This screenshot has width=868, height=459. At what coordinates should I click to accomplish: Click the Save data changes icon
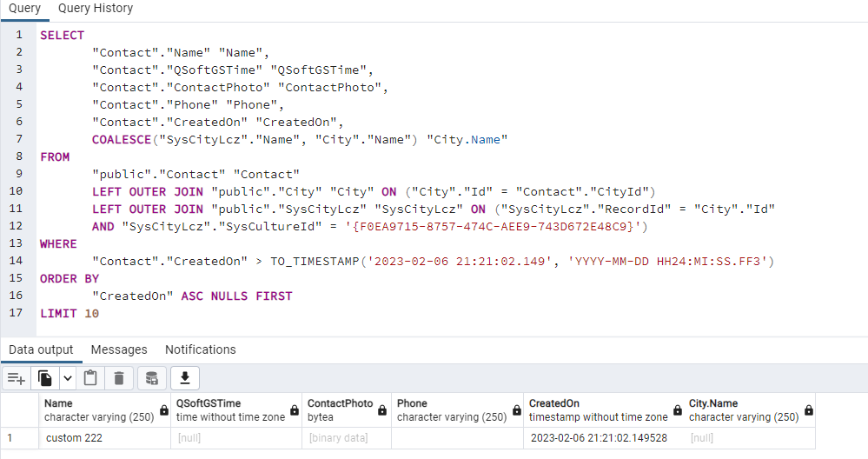point(151,379)
